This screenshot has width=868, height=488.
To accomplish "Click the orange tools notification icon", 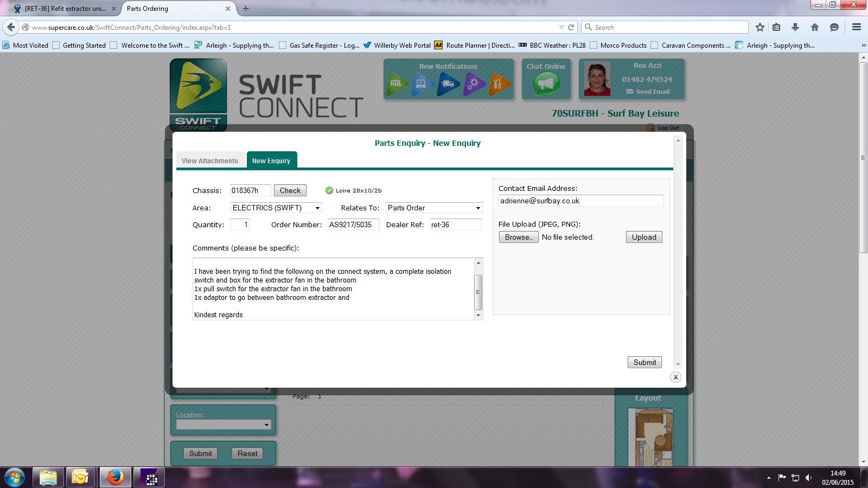I will pos(499,84).
